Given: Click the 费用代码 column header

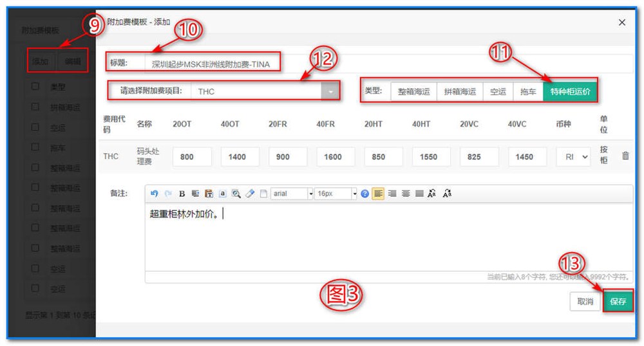Looking at the screenshot, I should [x=114, y=124].
